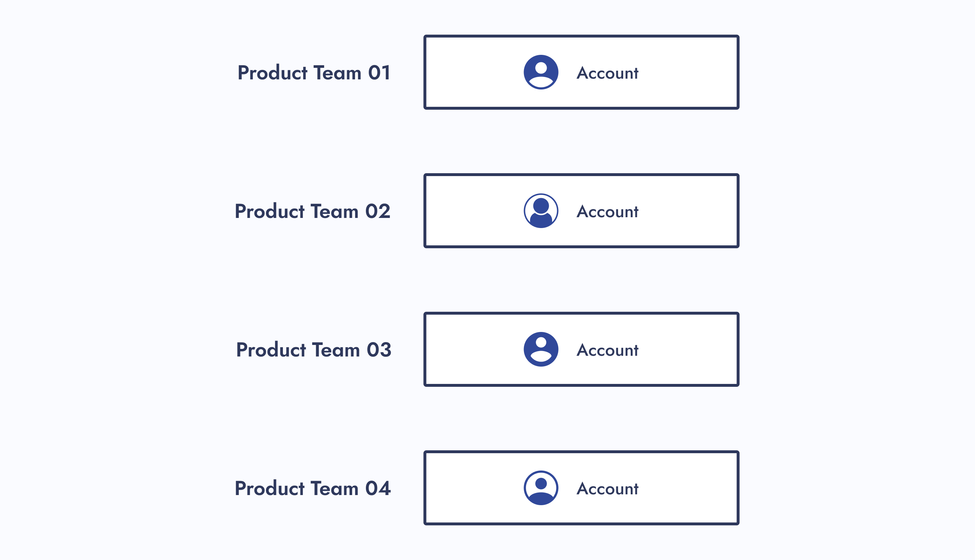This screenshot has height=560, width=975.
Task: Select the outlined user icon beside Product Team 04
Action: coord(541,488)
